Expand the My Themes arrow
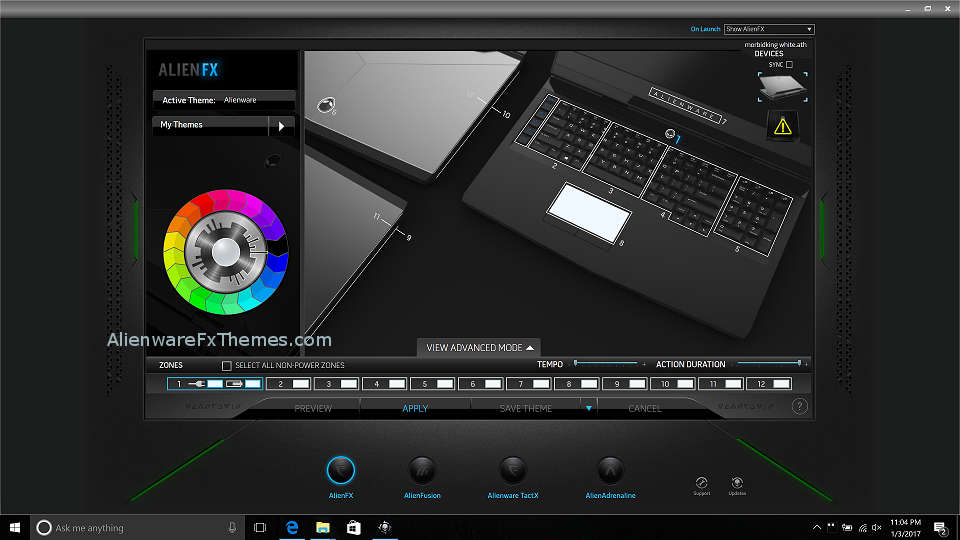 click(x=282, y=126)
